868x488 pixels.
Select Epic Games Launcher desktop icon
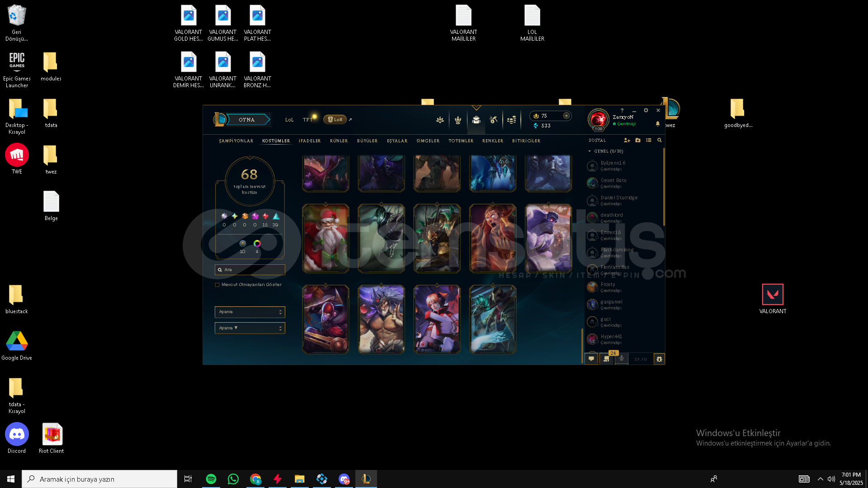[x=17, y=70]
